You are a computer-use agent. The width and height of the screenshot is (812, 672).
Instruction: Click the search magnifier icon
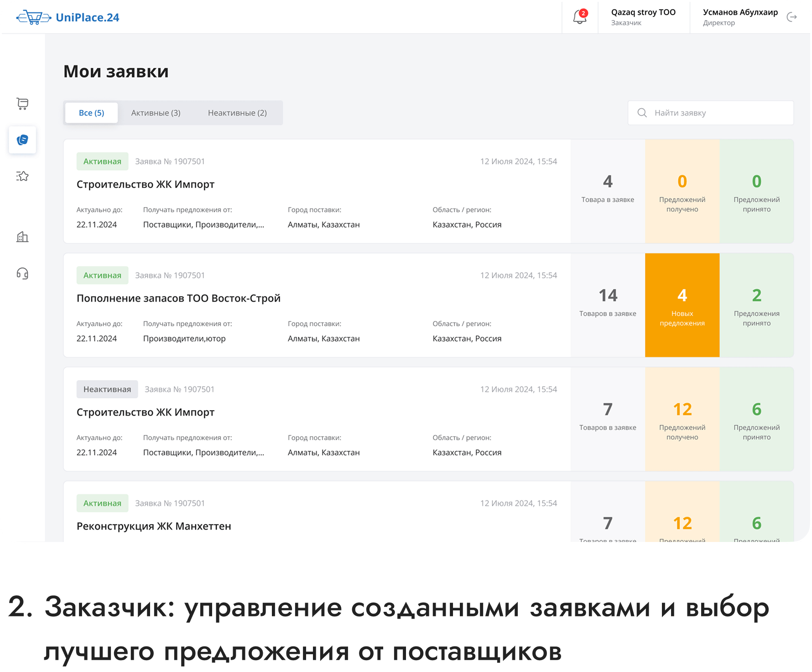click(642, 113)
